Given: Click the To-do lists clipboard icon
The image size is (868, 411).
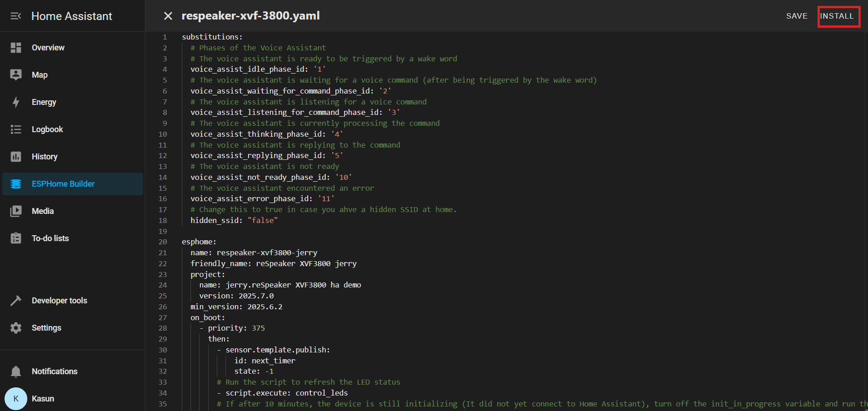Looking at the screenshot, I should point(16,238).
